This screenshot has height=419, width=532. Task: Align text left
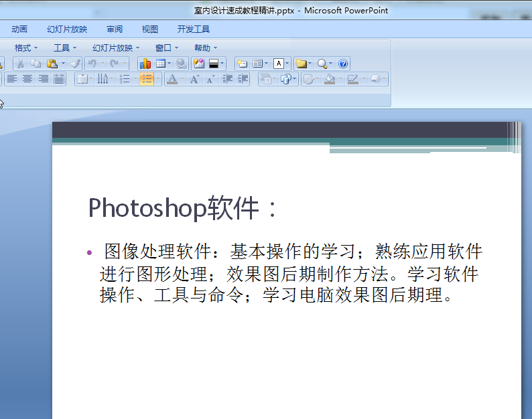pos(12,79)
